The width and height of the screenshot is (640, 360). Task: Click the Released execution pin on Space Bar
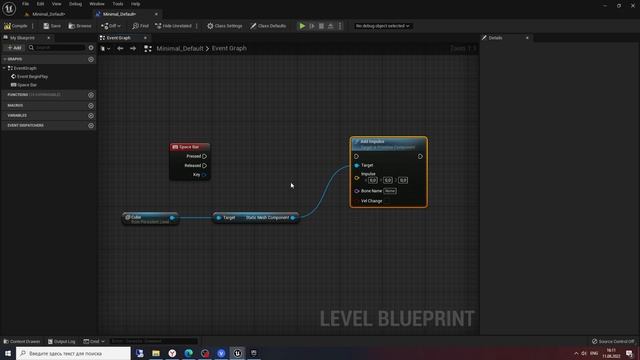204,166
